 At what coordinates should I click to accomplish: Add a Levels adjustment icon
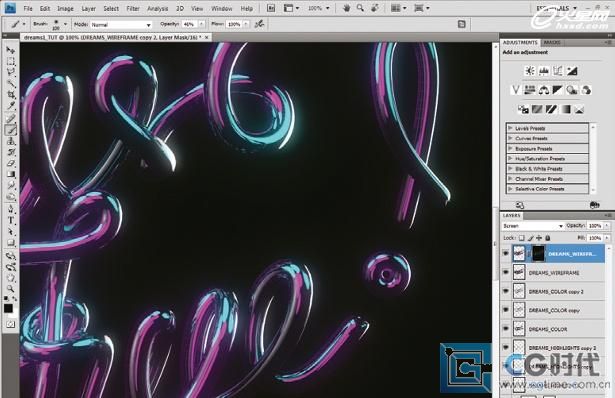544,71
